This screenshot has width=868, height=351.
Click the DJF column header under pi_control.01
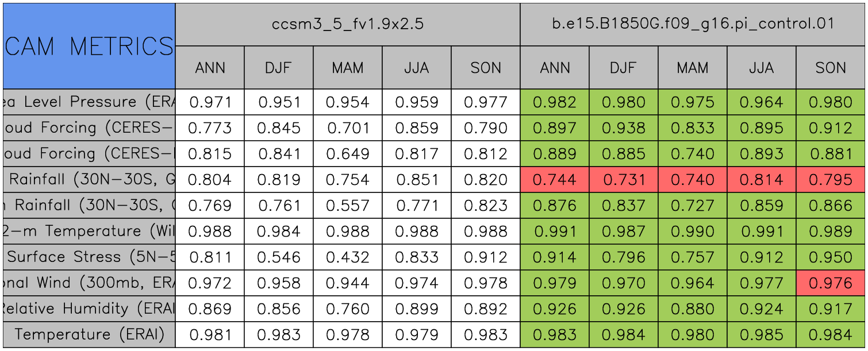[x=624, y=68]
